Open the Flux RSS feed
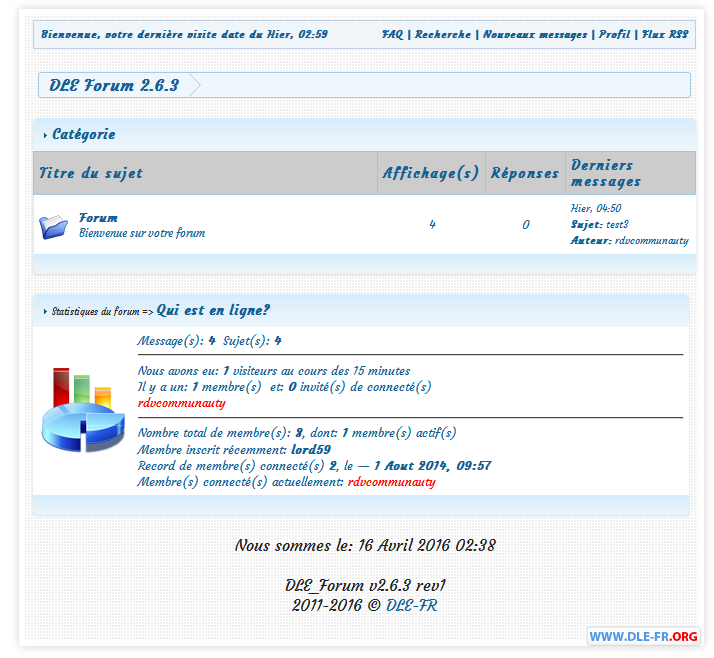 coord(665,35)
